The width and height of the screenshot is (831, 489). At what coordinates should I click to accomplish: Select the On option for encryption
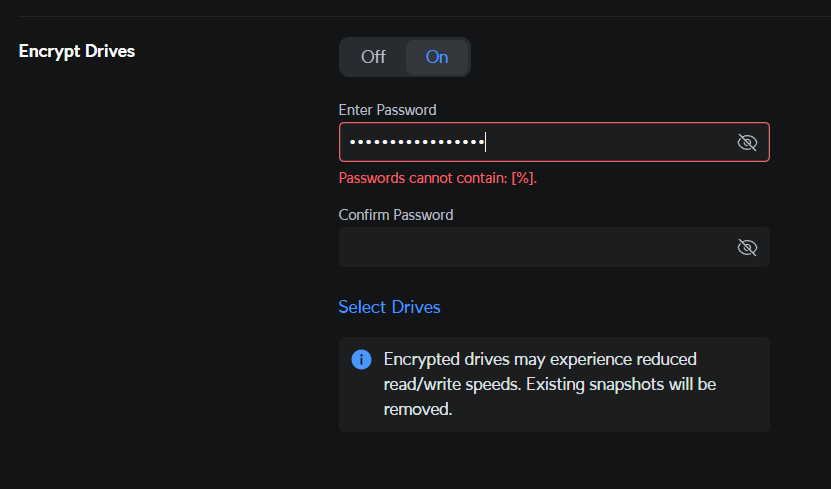click(437, 57)
